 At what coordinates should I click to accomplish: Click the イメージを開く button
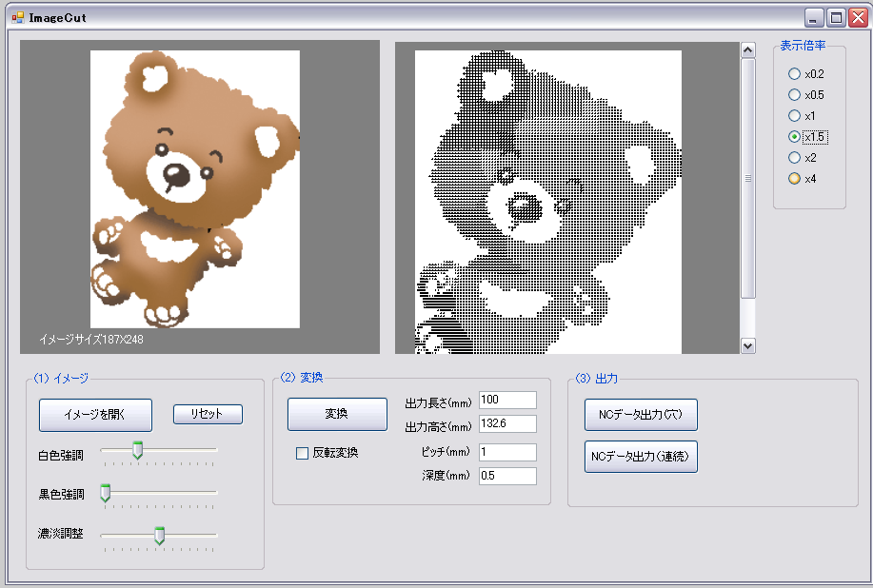[x=95, y=415]
